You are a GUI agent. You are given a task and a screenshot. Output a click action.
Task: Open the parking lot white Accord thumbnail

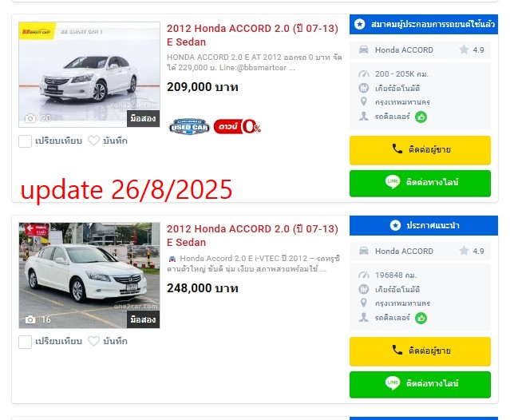[89, 275]
